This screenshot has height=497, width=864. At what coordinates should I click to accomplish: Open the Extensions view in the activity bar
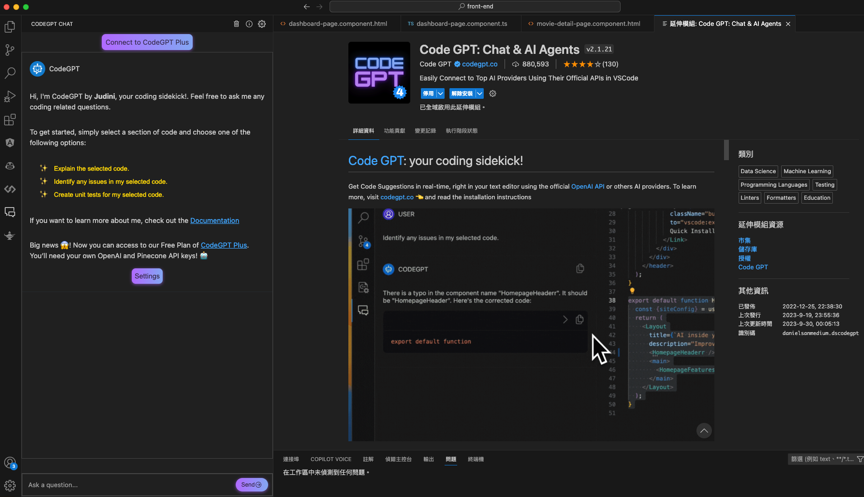coord(10,120)
